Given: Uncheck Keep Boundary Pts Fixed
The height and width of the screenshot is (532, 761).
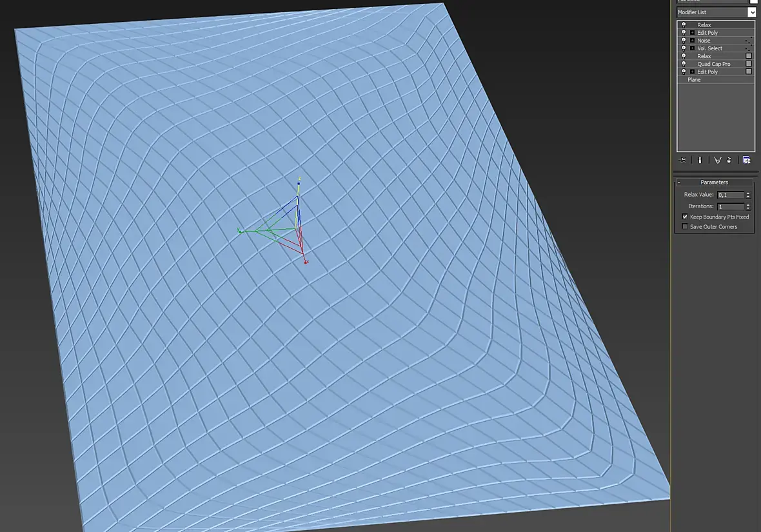Looking at the screenshot, I should click(685, 217).
